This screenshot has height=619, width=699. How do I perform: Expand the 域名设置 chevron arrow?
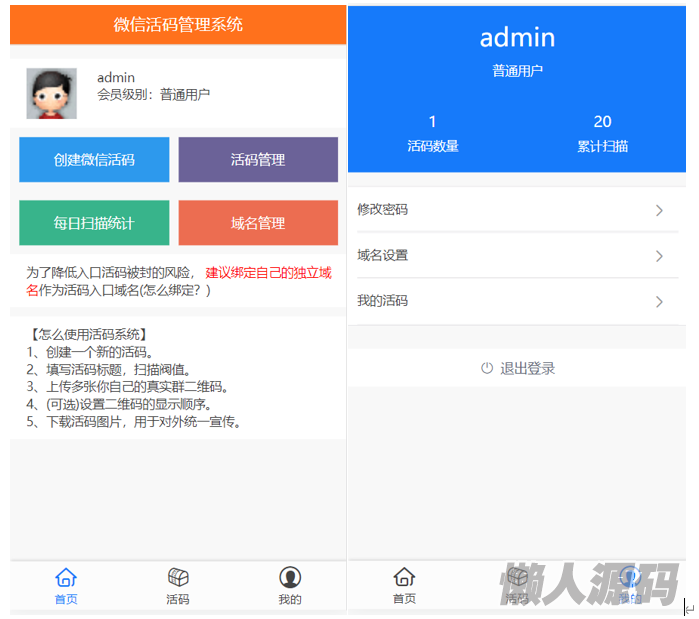coord(659,256)
